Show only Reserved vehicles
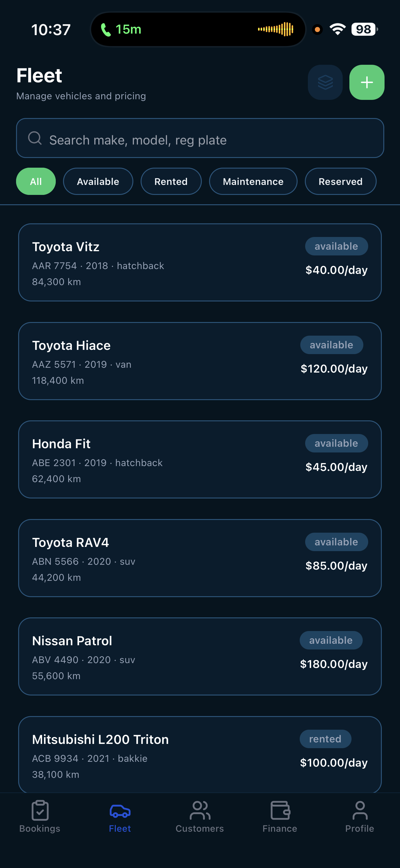400x868 pixels. pyautogui.click(x=340, y=181)
